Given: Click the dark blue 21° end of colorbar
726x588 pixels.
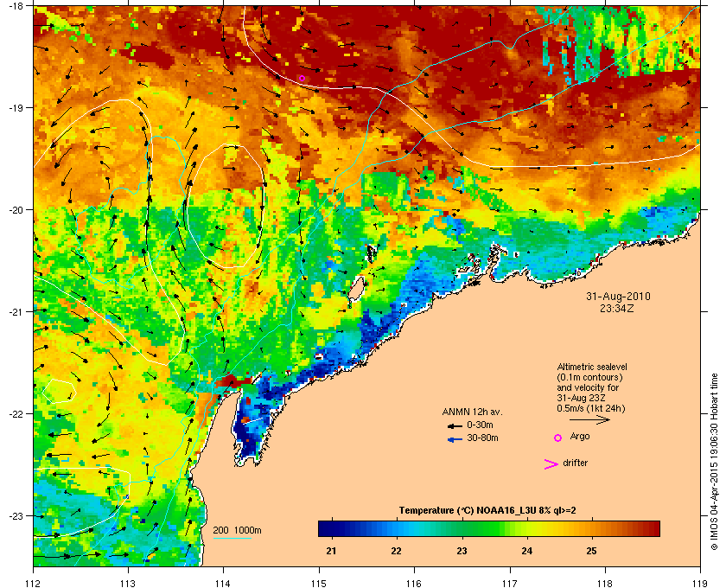Looking at the screenshot, I should click(325, 528).
